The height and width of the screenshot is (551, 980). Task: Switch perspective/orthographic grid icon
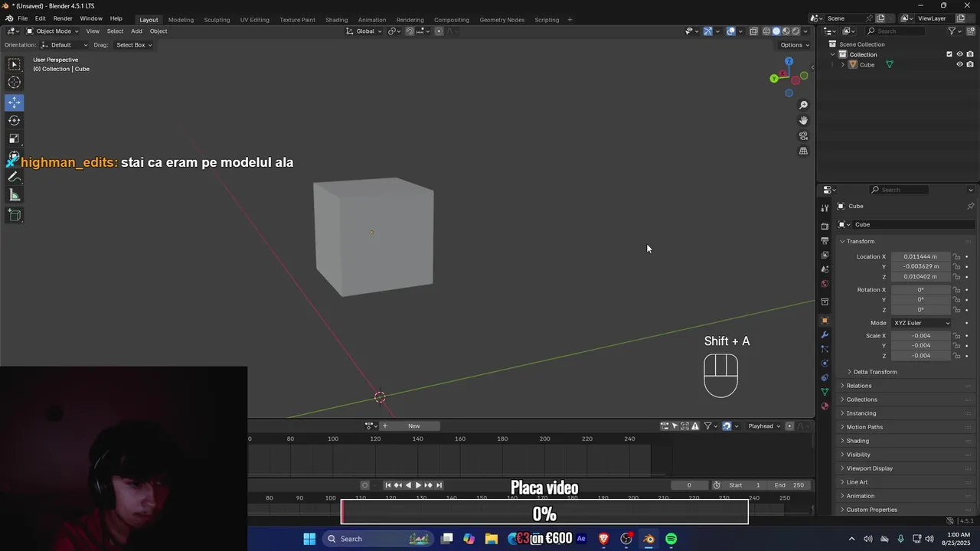(x=803, y=151)
